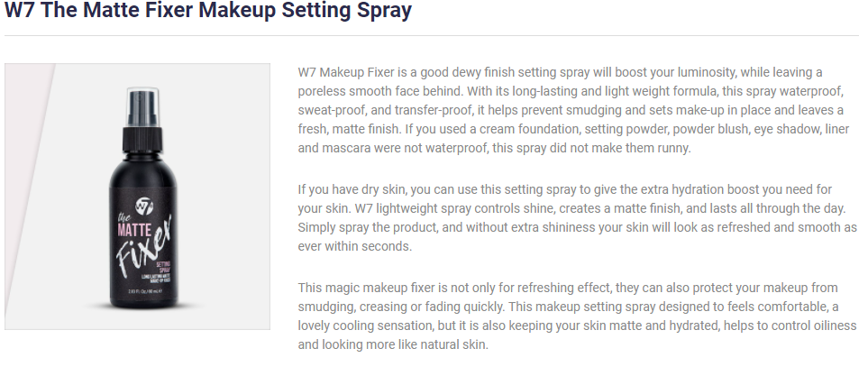This screenshot has width=868, height=376.
Task: Click the paragraph starting 'If you have dry skin'
Action: pos(578,217)
